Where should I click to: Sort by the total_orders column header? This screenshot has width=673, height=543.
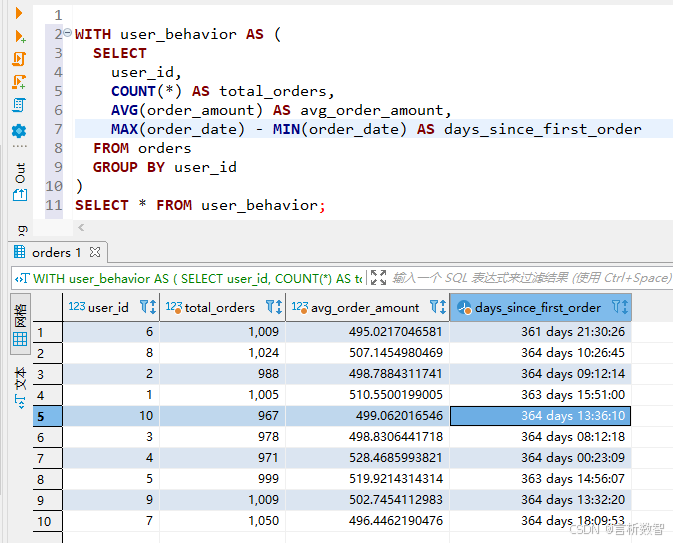[219, 307]
